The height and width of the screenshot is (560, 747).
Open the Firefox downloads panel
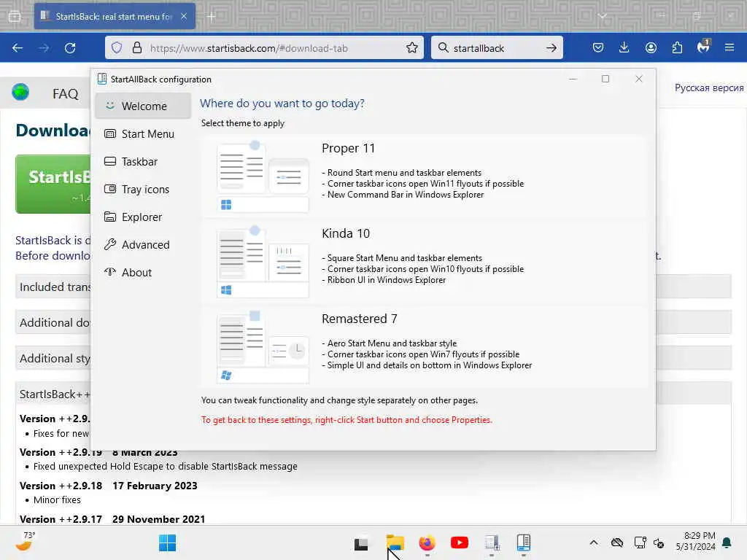[624, 47]
